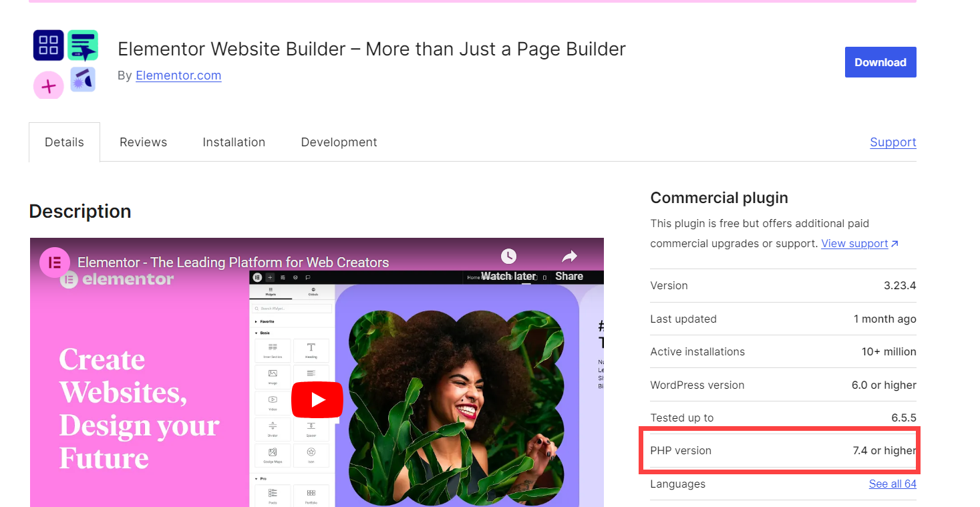Viewport: 980px width, 507px height.
Task: Click the Description heading
Action: (80, 211)
